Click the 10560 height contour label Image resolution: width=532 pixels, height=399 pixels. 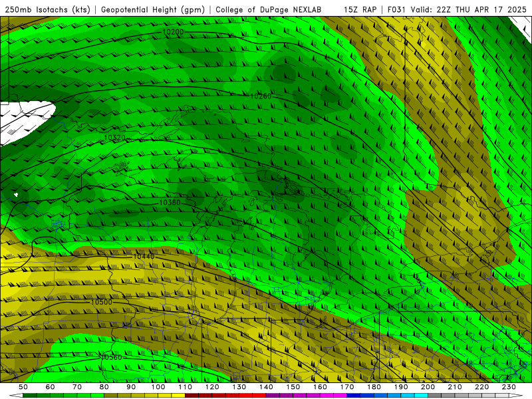(112, 357)
